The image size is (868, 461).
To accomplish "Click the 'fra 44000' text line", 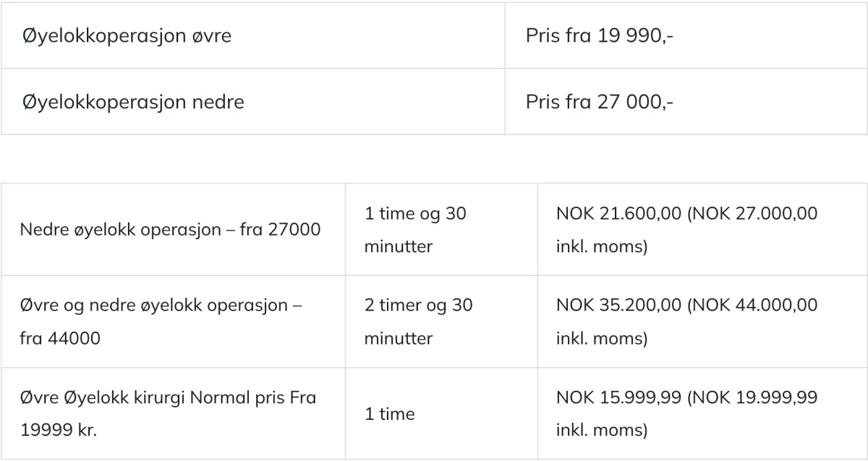I will click(60, 338).
